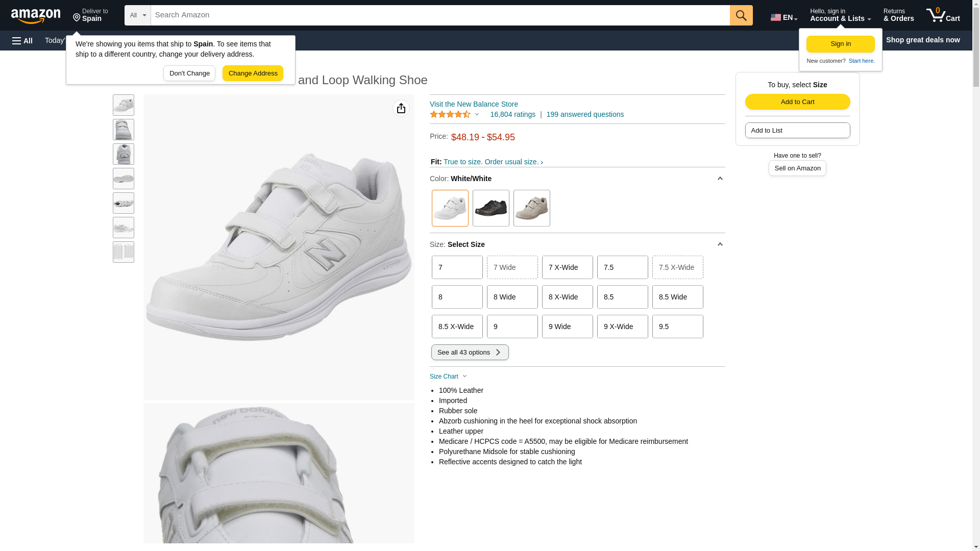This screenshot has height=551, width=980.
Task: Click into the Search Amazon field
Action: pyautogui.click(x=440, y=15)
